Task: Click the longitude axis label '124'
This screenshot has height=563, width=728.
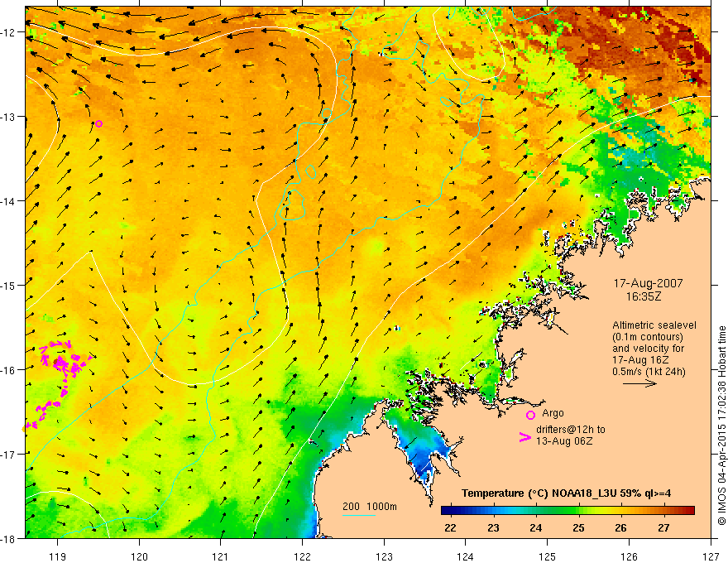Action: tap(466, 556)
